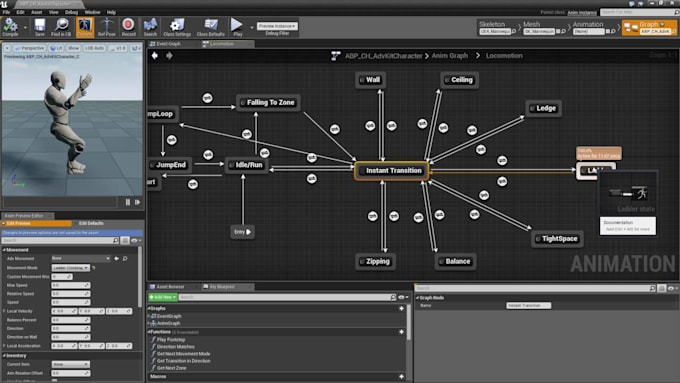Open the Perspective view mode menu
Screen dimensions: 680x383
[x=30, y=48]
